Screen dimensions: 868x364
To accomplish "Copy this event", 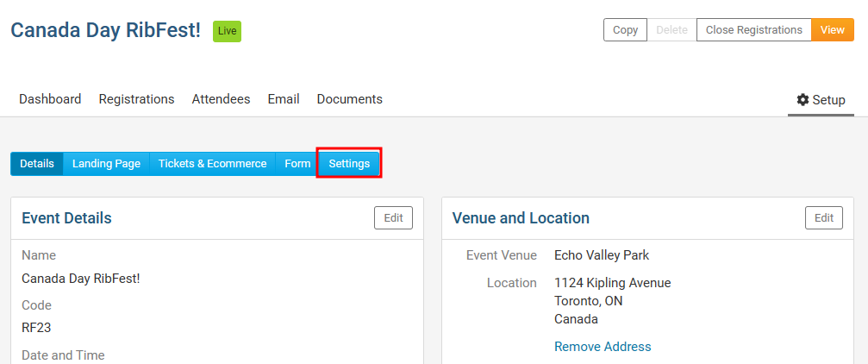I will click(x=625, y=30).
